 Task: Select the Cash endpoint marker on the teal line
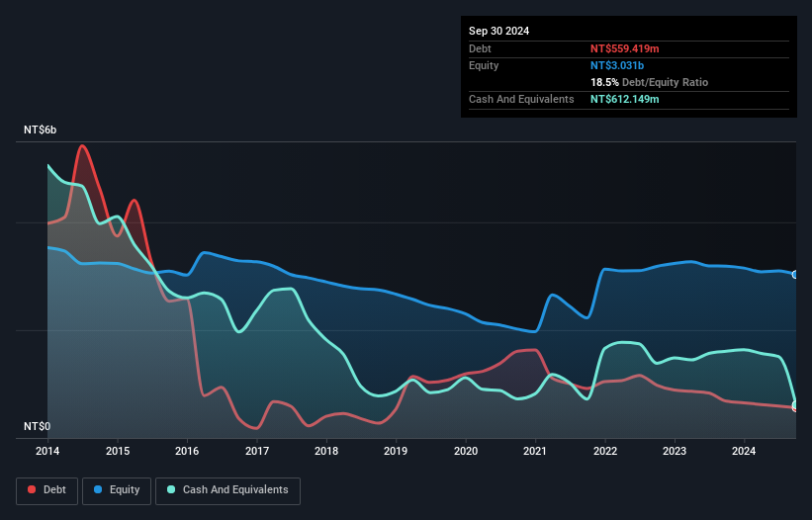tap(795, 404)
